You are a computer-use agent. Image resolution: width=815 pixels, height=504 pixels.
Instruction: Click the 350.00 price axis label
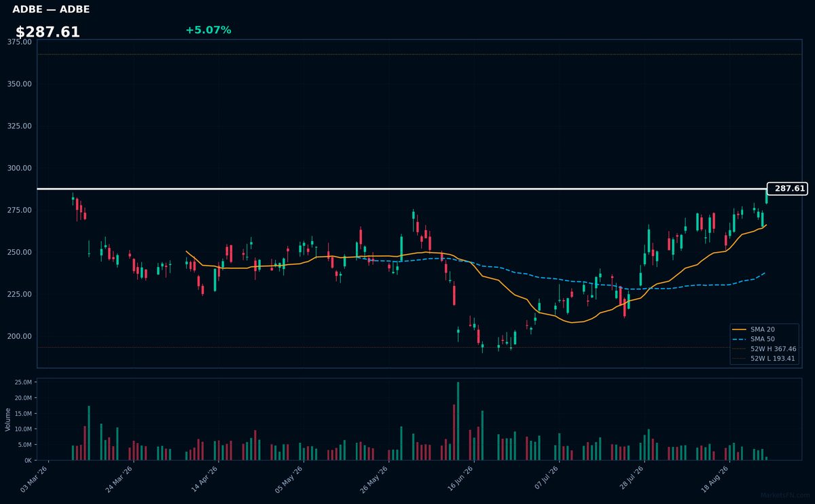[x=20, y=84]
